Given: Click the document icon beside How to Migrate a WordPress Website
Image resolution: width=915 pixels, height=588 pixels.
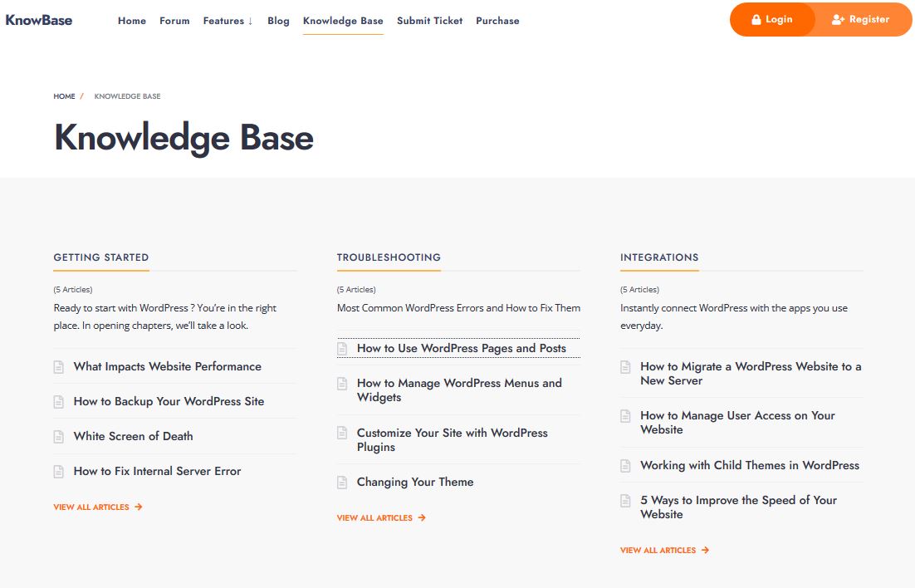Looking at the screenshot, I should [625, 367].
